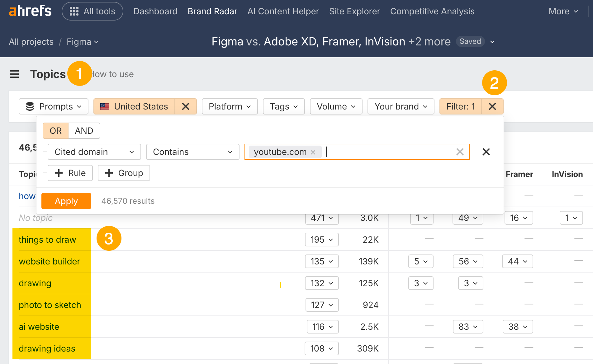
Task: Navigate to Site Explorer
Action: (x=354, y=11)
